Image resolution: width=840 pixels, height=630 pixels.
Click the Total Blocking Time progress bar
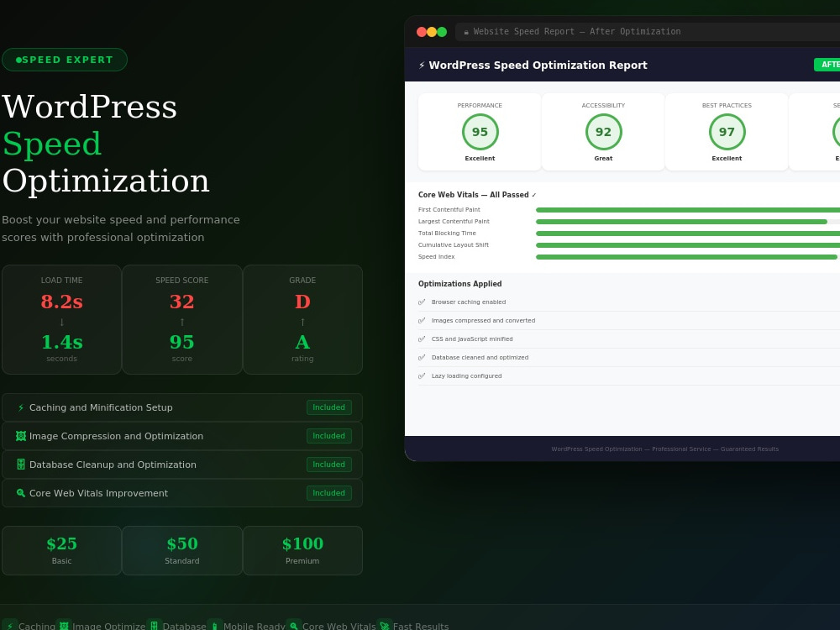[688, 234]
